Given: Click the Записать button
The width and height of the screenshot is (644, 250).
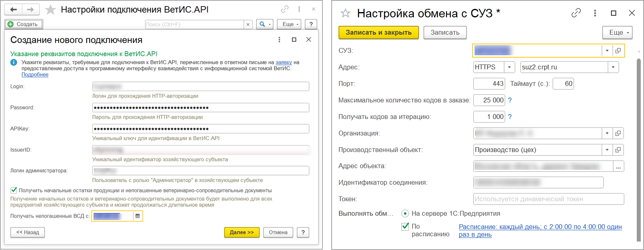Looking at the screenshot, I should (445, 32).
